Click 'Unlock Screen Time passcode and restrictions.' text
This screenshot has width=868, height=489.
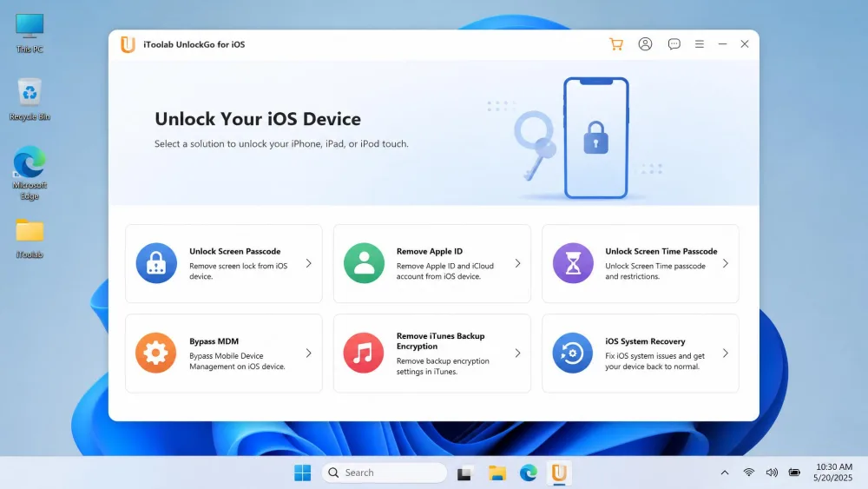[x=655, y=271]
